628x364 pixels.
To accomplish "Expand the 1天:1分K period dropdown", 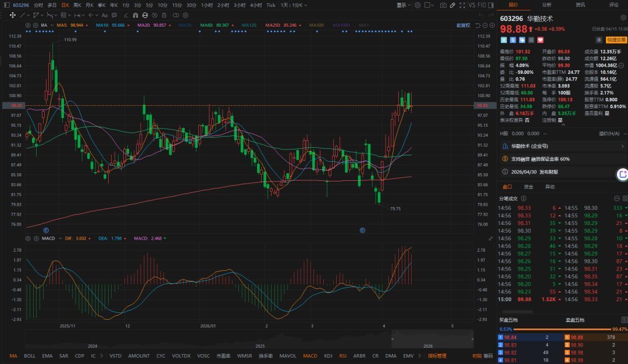I will click(x=293, y=5).
